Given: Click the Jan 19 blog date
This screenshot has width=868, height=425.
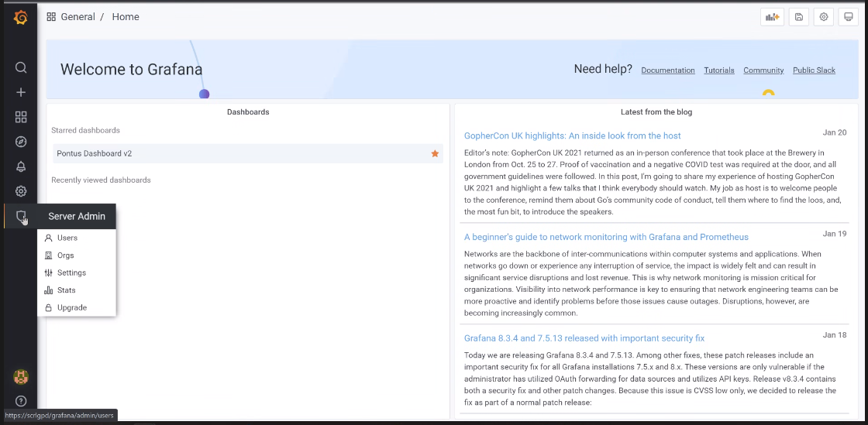Looking at the screenshot, I should (x=834, y=234).
